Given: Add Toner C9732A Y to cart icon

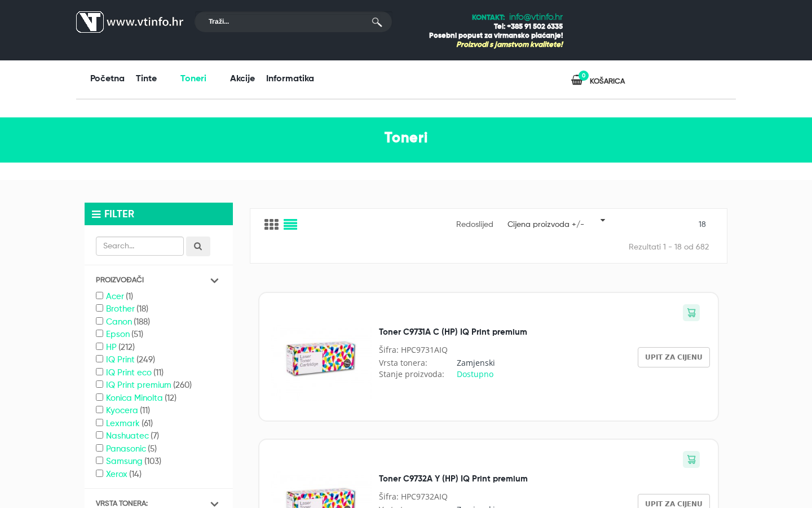Looking at the screenshot, I should 691,459.
